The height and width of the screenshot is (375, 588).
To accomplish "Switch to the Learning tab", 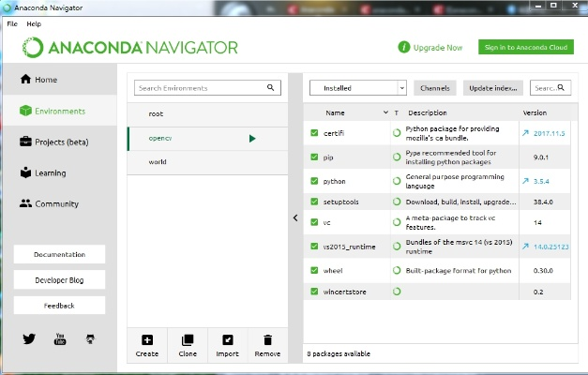I will [x=49, y=172].
